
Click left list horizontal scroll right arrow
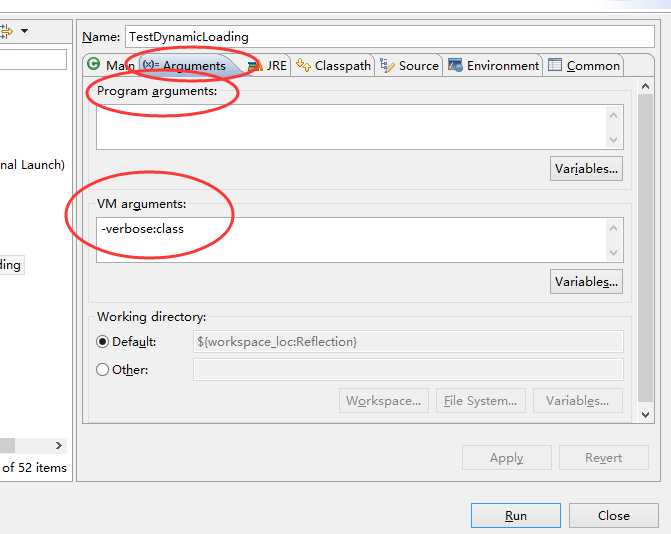[59, 445]
